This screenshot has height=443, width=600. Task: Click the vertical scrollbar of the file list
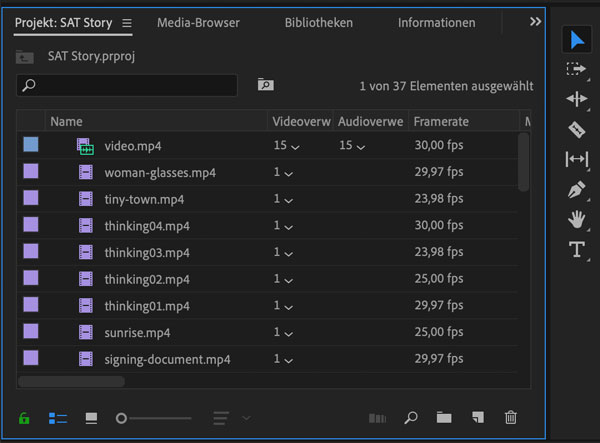pyautogui.click(x=523, y=162)
